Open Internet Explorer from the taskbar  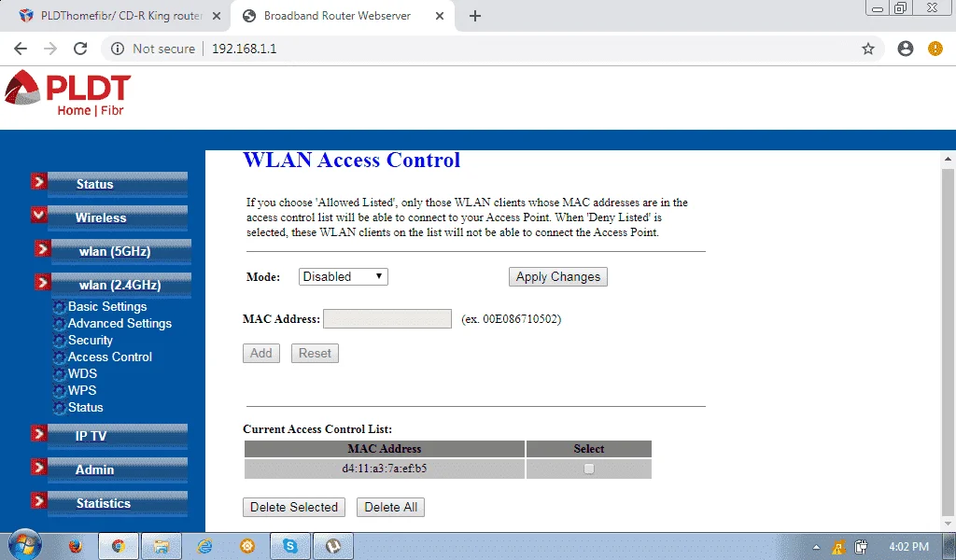click(204, 546)
